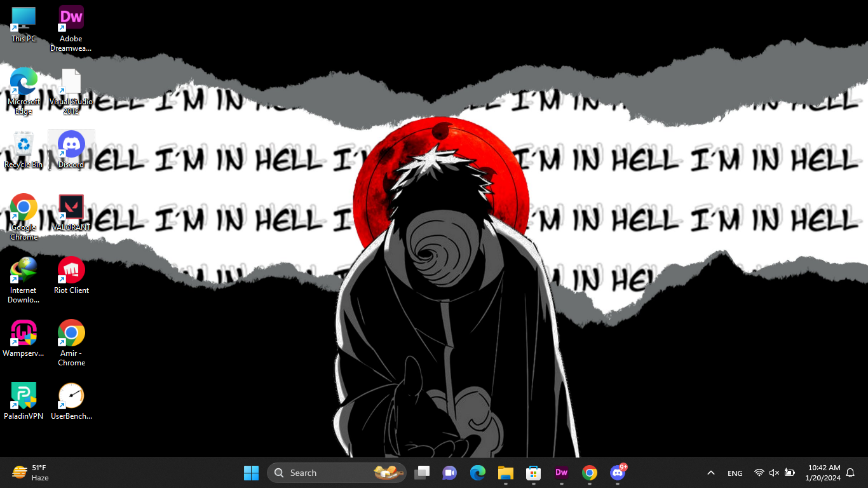Select the Adobe Dreamweaver desktop shortcut
868x488 pixels.
(71, 29)
